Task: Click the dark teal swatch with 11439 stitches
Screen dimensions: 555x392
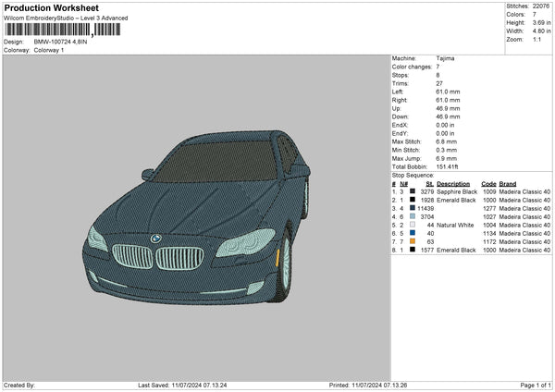Action: coord(411,207)
